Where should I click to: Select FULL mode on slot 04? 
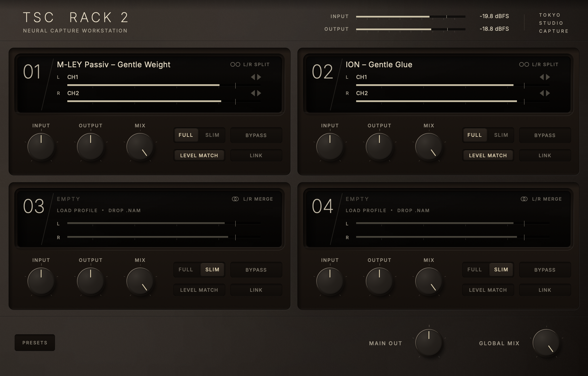coord(475,270)
